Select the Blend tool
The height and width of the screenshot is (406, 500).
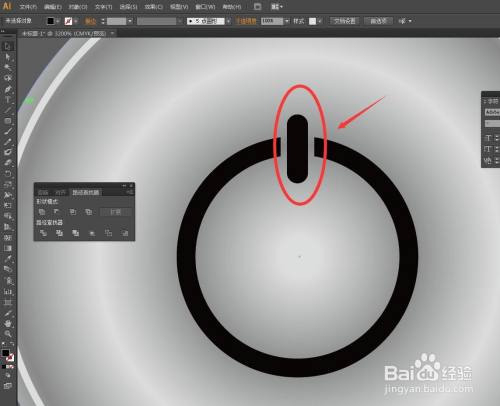pyautogui.click(x=8, y=269)
